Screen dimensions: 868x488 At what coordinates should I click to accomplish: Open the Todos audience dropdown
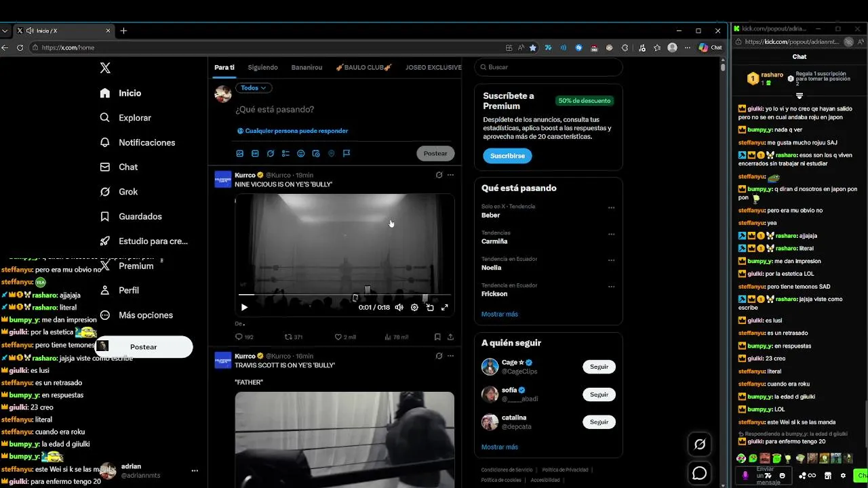click(254, 87)
